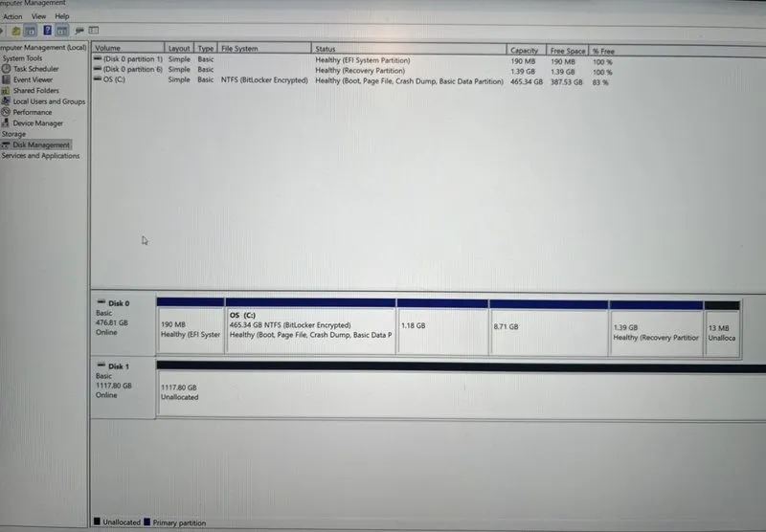Click the black Unallocated legend swatch

coord(97,521)
